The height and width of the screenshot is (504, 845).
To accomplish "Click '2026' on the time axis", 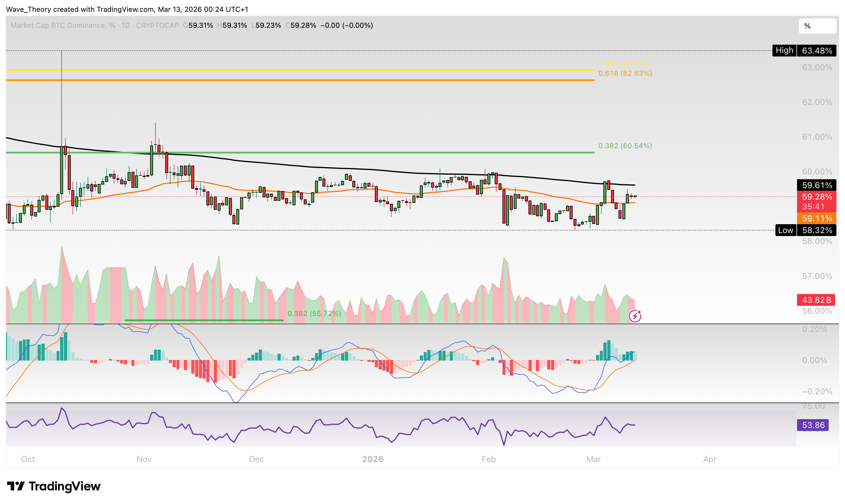I will point(373,459).
